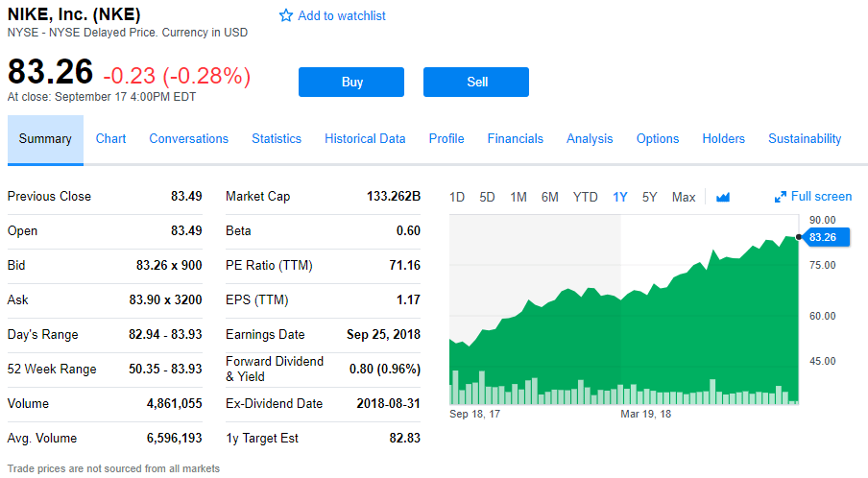The image size is (868, 478).
Task: Click the star icon to add to watchlist
Action: point(285,15)
